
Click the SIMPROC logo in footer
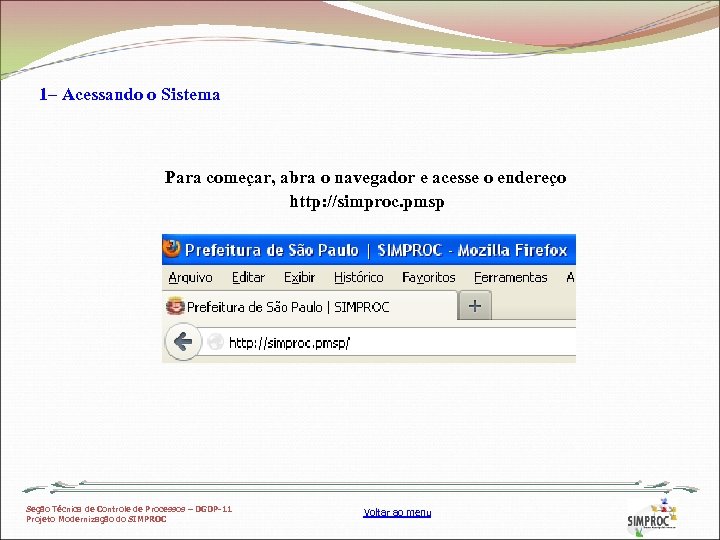[652, 519]
